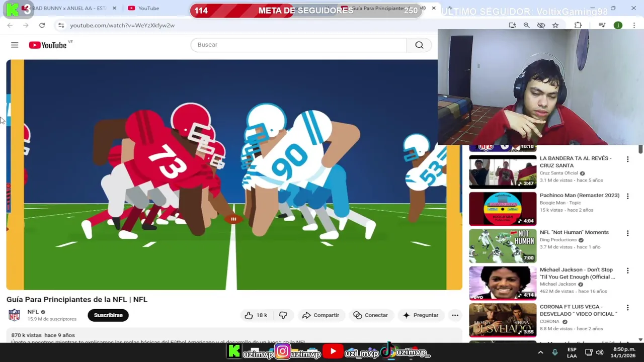Go to YouTube home via logo

48,45
